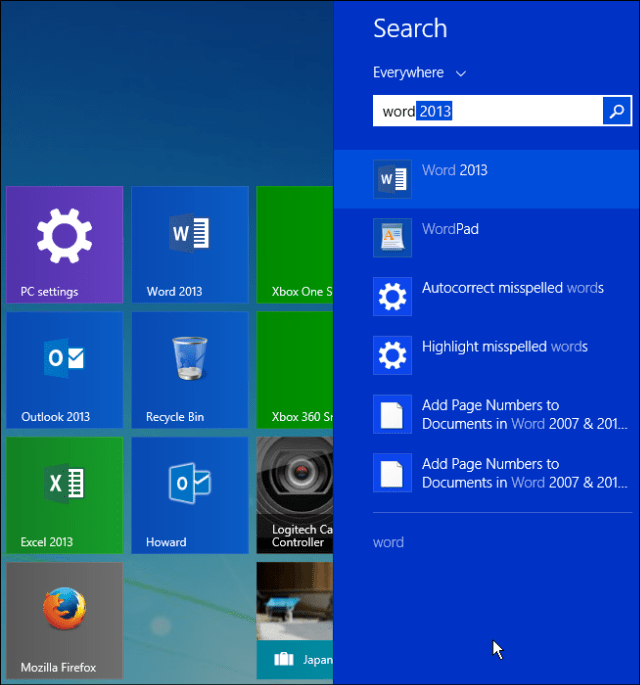This screenshot has width=640, height=685.
Task: Click the Word 2013 search result icon
Action: [392, 179]
